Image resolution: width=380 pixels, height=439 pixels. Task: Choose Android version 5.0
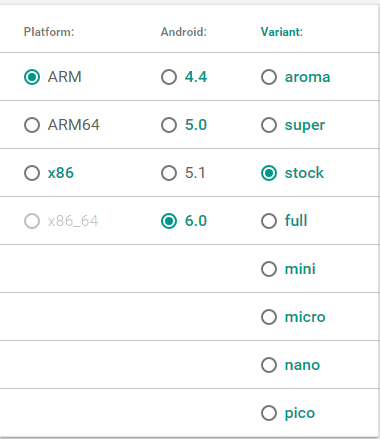[169, 125]
